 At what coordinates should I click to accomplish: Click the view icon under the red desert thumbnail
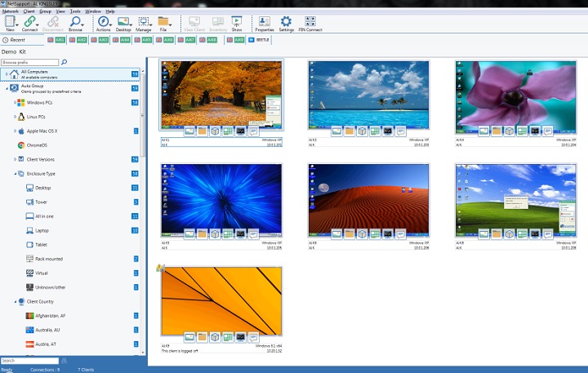coord(336,234)
